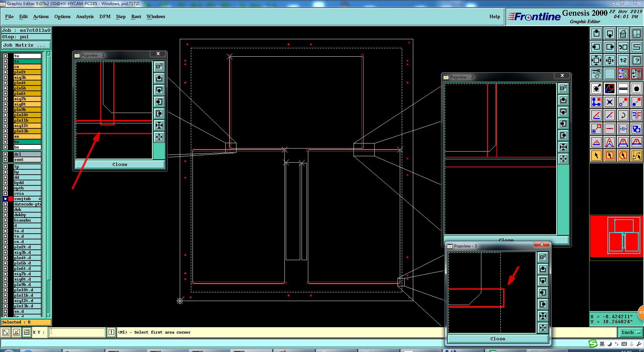The height and width of the screenshot is (352, 644).
Task: Click the diagonal arrow icon left of XY field
Action: click(6, 332)
